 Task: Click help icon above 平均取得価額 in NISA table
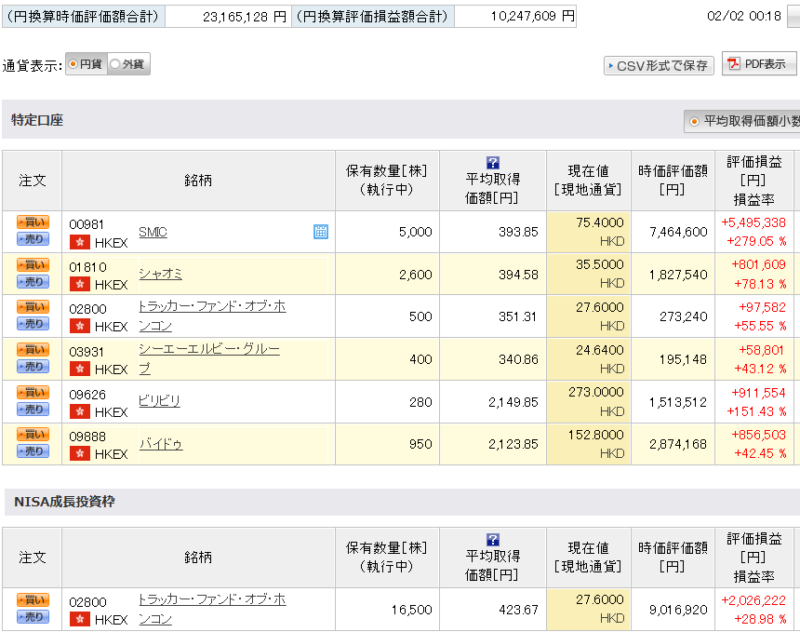(x=492, y=540)
